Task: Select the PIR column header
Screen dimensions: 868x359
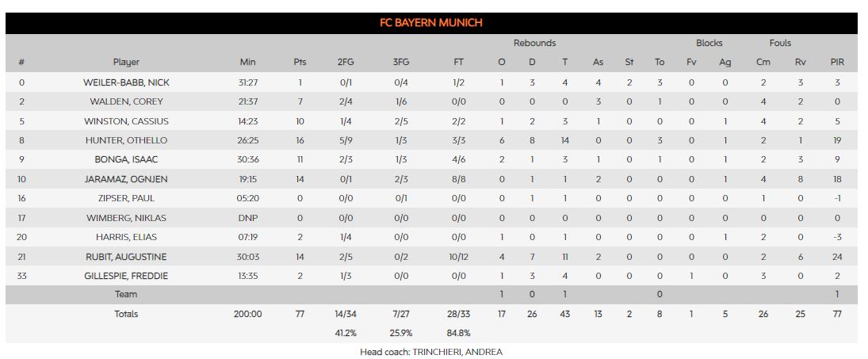Action: pos(837,62)
